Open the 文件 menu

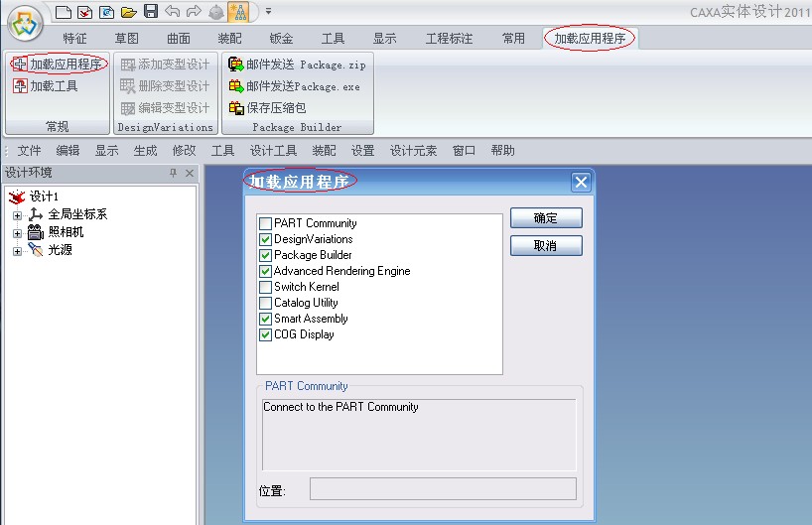pyautogui.click(x=29, y=151)
